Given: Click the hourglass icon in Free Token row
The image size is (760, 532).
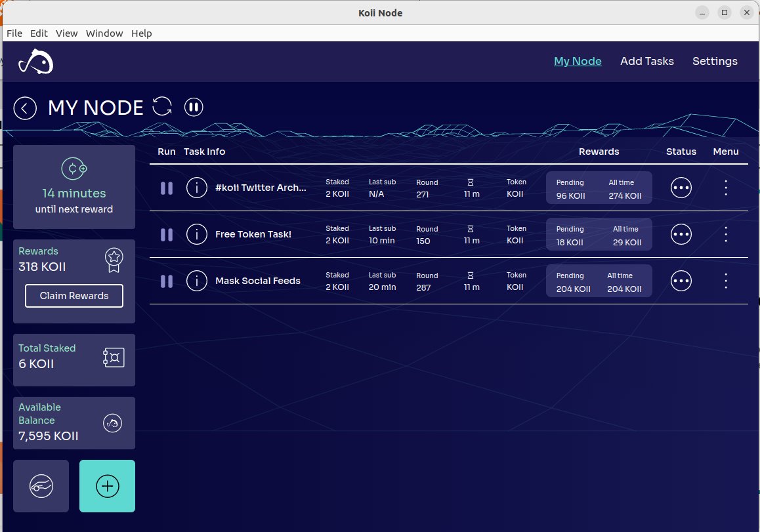Looking at the screenshot, I should [x=470, y=229].
